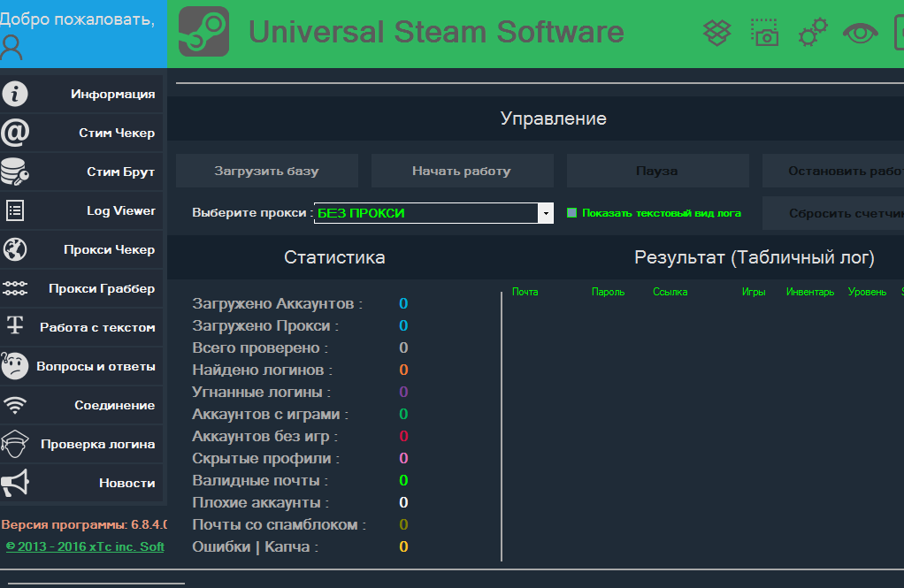Viewport: 904px width, 588px height.
Task: Click the Найдено логинов label
Action: tap(263, 370)
